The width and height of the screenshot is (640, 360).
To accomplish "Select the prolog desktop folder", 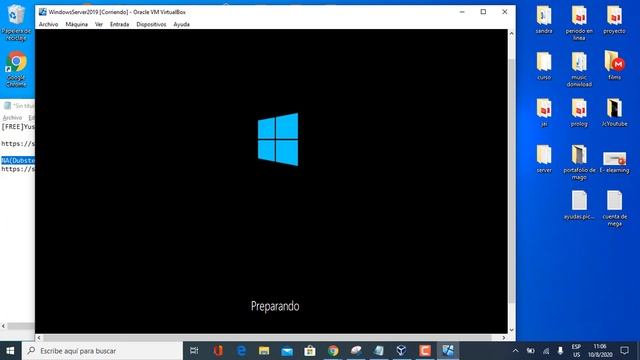I will pyautogui.click(x=579, y=112).
